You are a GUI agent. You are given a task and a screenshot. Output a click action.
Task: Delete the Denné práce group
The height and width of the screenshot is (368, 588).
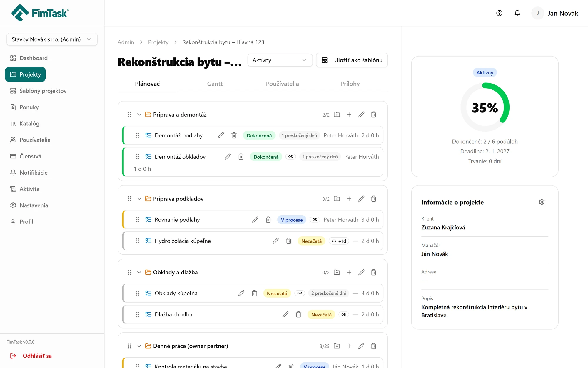[x=374, y=346]
